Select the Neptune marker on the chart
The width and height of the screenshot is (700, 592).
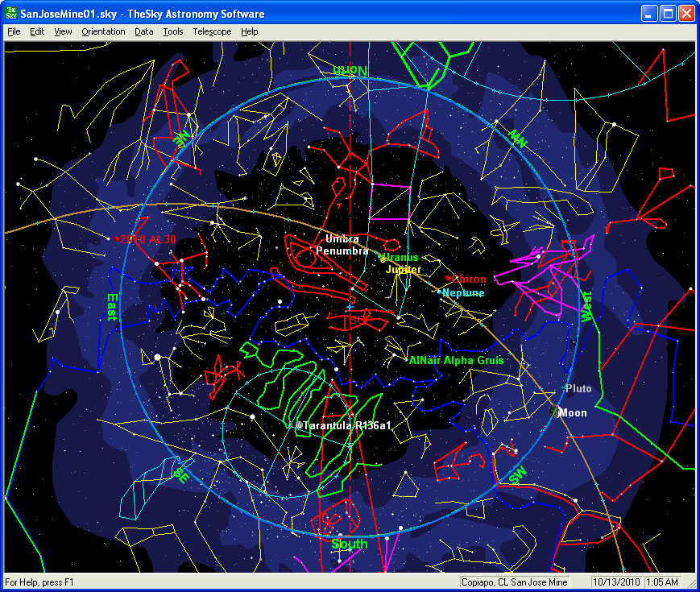pyautogui.click(x=440, y=292)
